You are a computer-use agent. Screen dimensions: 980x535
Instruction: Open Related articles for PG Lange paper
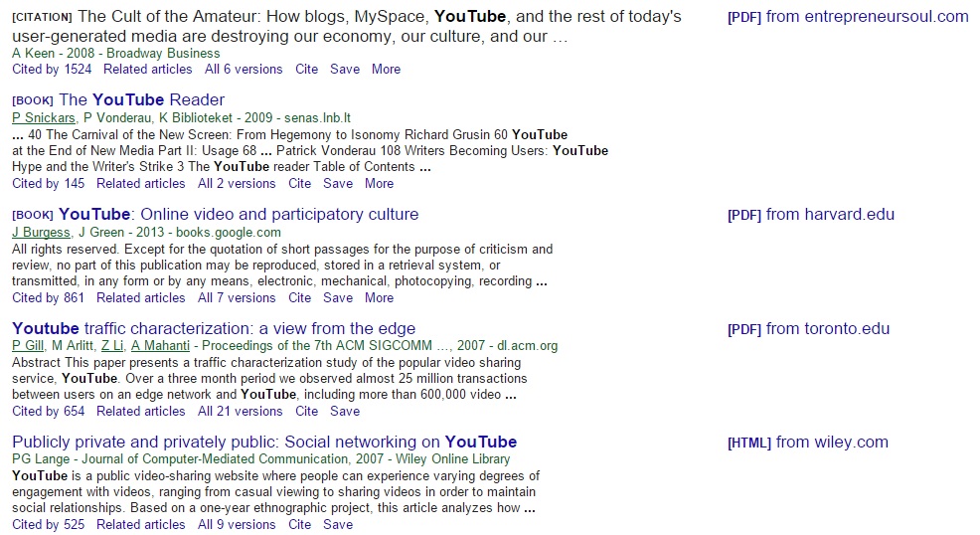pyautogui.click(x=140, y=525)
